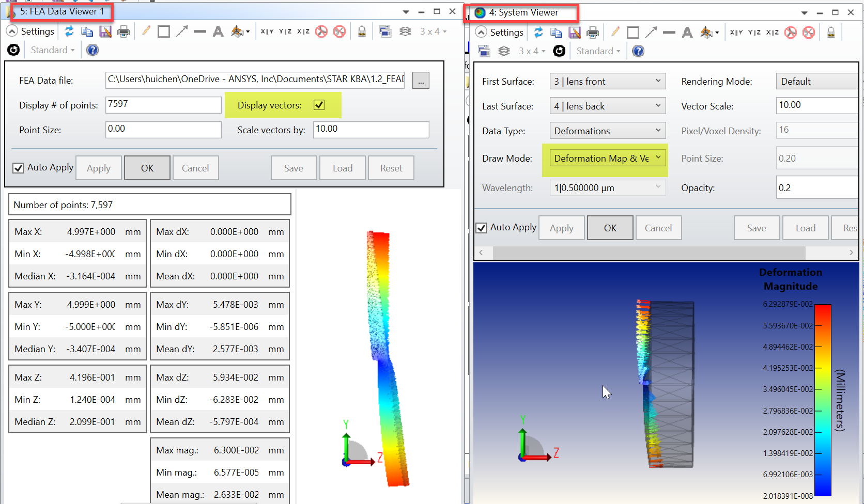Click Save in FEA Data Viewer settings
Viewport: 864px width, 504px height.
pyautogui.click(x=294, y=168)
